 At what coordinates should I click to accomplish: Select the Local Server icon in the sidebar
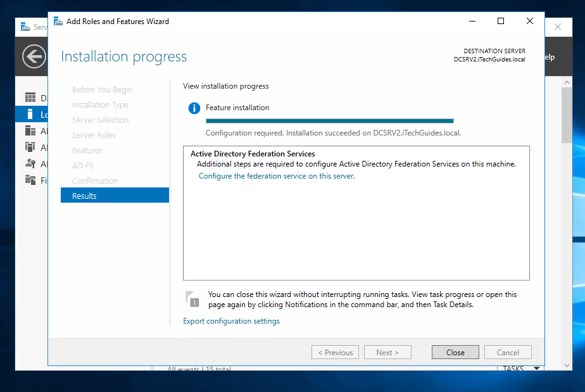point(30,114)
